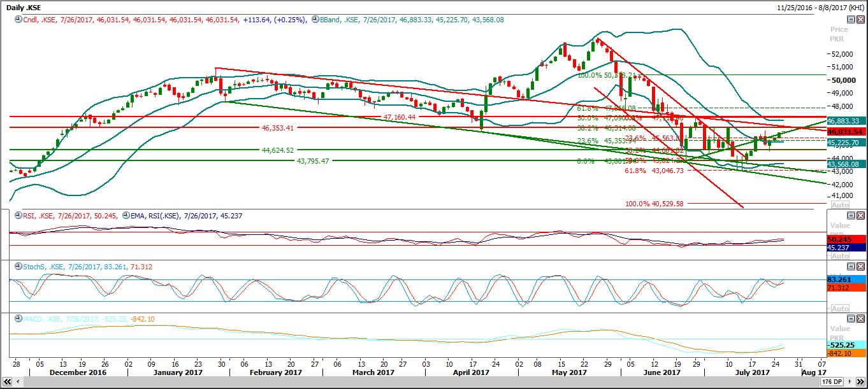The width and height of the screenshot is (868, 389).
Task: Click the 45,225.70 middle band price tag
Action: pos(845,143)
